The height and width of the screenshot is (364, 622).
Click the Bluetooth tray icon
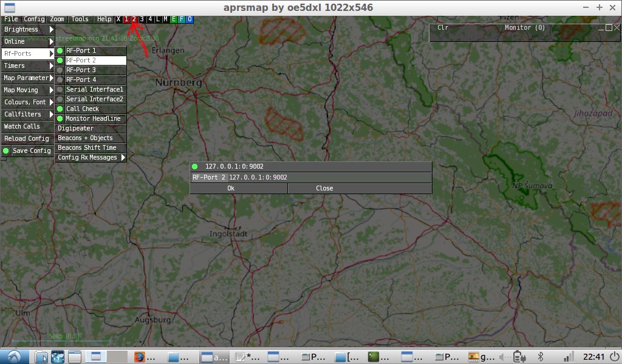(540, 357)
